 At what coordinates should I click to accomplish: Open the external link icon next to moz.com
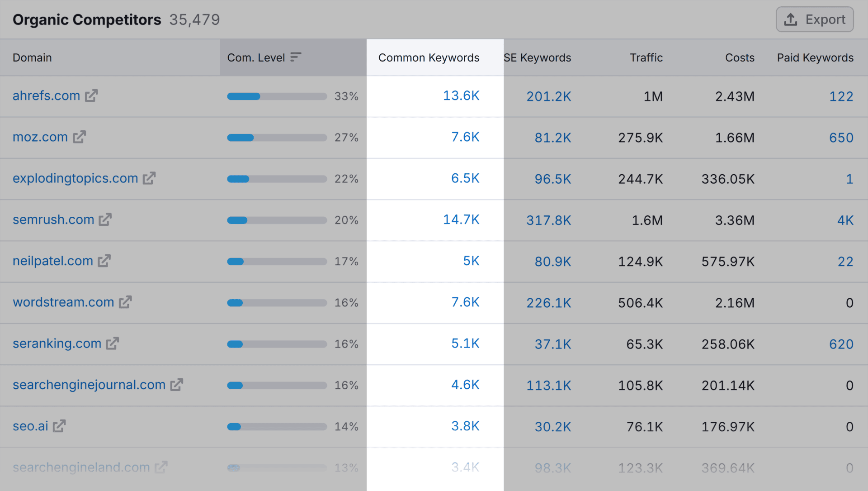80,137
